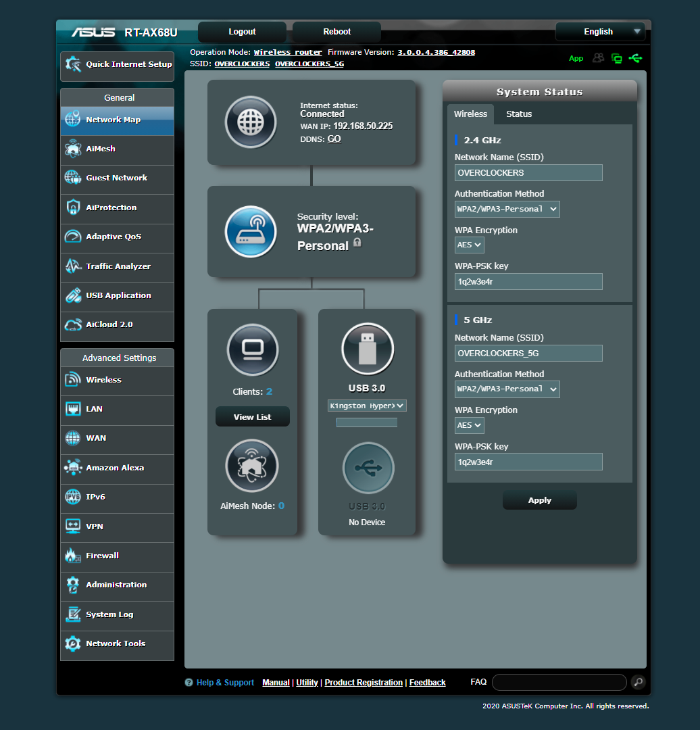Apply the wireless settings
This screenshot has width=700, height=730.
pyautogui.click(x=539, y=500)
